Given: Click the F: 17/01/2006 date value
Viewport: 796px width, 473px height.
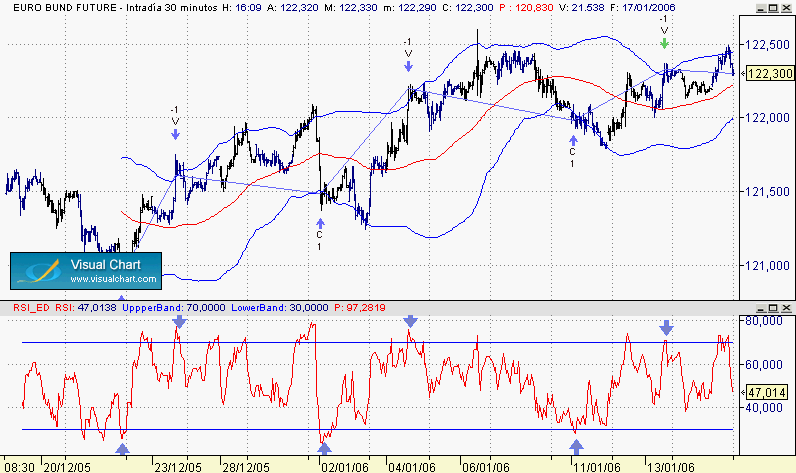Looking at the screenshot, I should click(x=642, y=8).
